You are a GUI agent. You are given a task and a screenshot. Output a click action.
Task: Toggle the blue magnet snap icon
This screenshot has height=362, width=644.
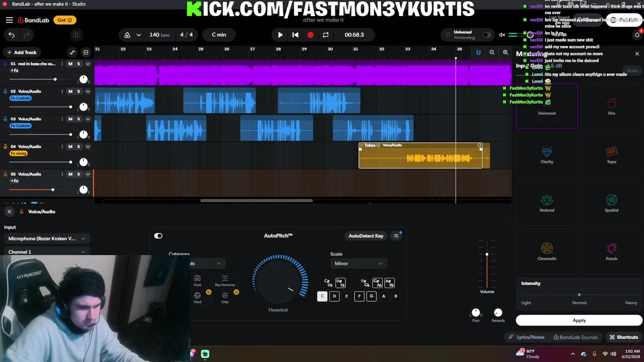click(x=478, y=52)
